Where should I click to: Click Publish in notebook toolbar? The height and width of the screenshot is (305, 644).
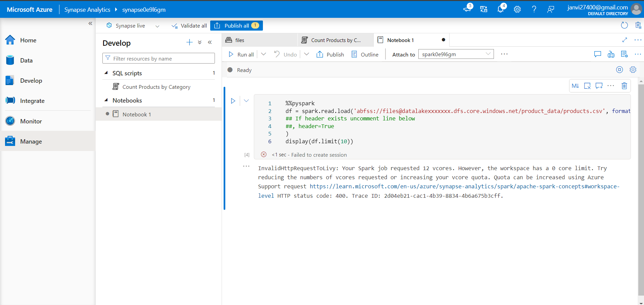[x=330, y=54]
